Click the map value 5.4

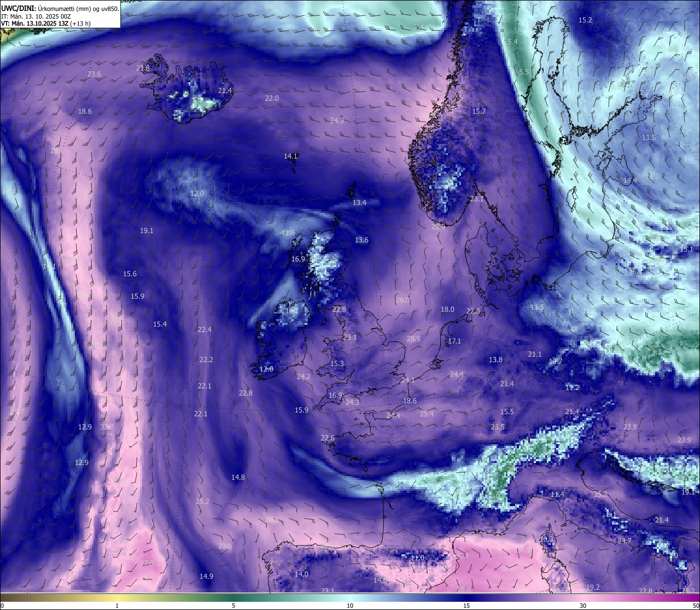point(512,42)
